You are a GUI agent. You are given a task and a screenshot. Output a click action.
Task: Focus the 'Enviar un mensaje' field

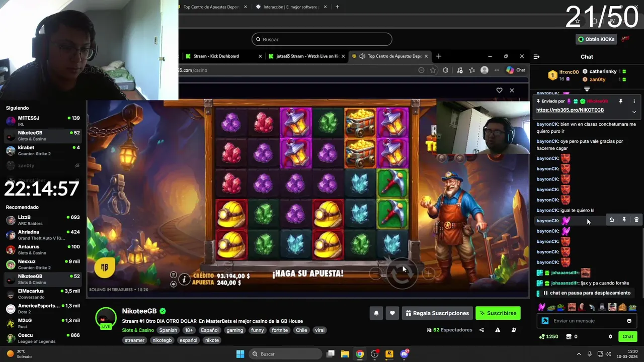point(588,321)
